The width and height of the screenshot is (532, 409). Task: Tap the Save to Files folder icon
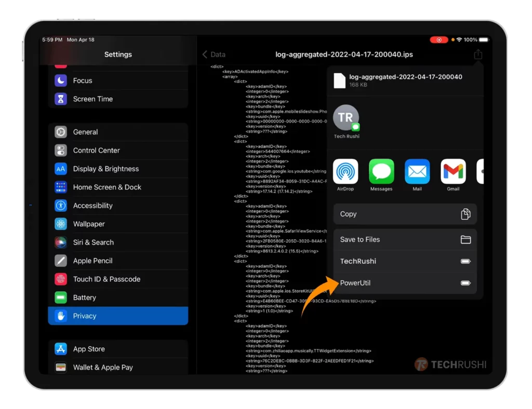click(x=465, y=240)
